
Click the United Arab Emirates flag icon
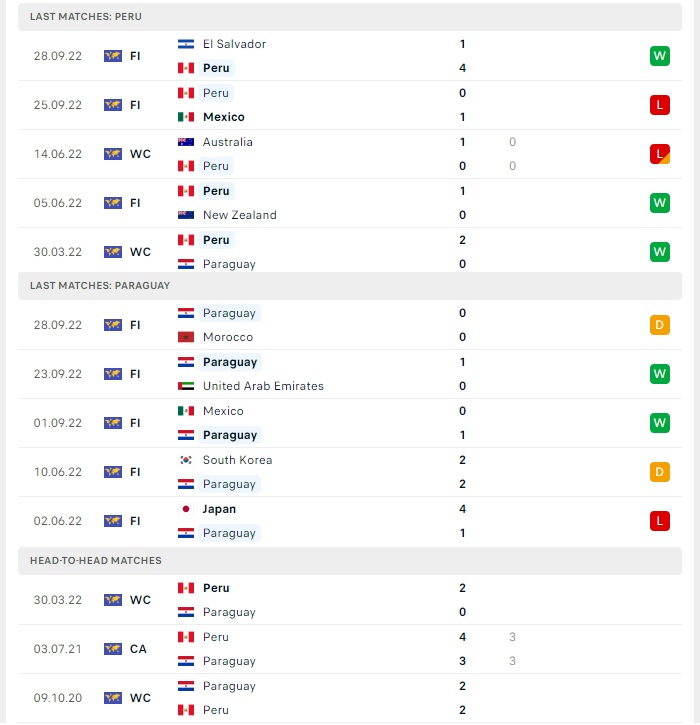186,386
